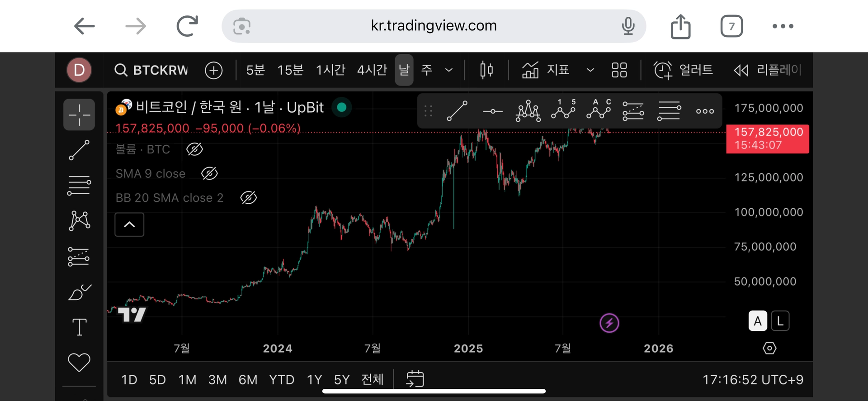Toggle the L log scale button

click(780, 321)
